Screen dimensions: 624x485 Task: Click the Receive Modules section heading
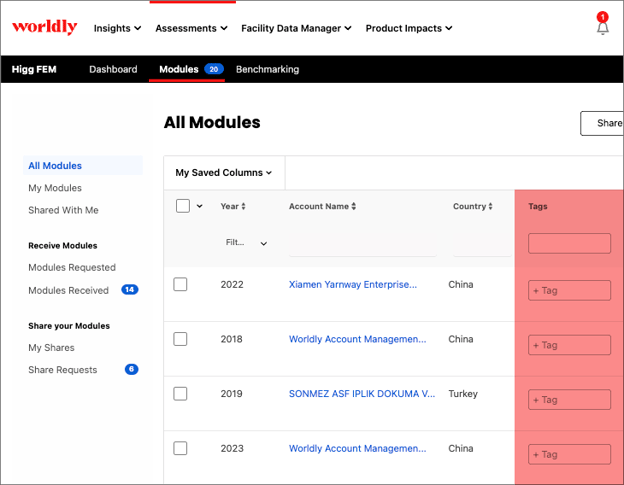[x=62, y=245]
